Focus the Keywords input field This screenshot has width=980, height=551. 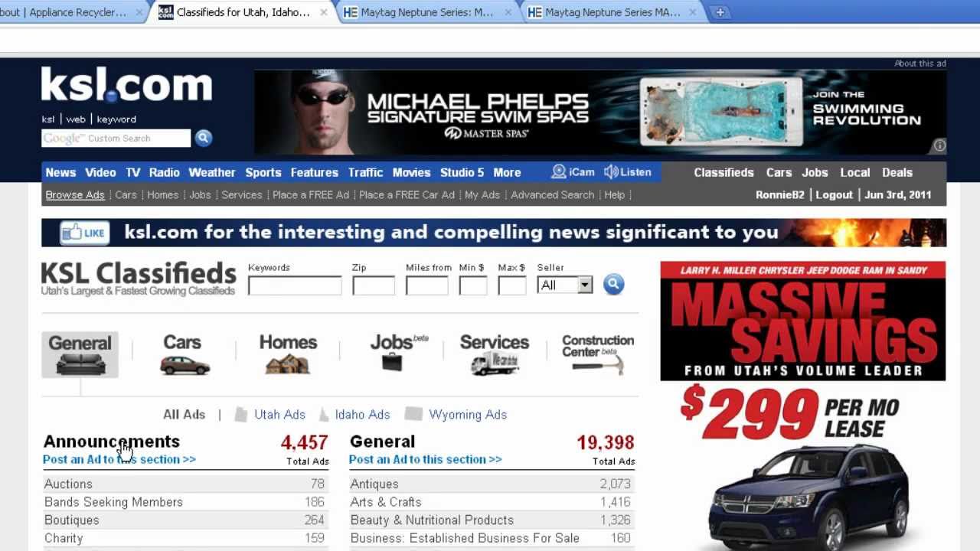pos(295,285)
